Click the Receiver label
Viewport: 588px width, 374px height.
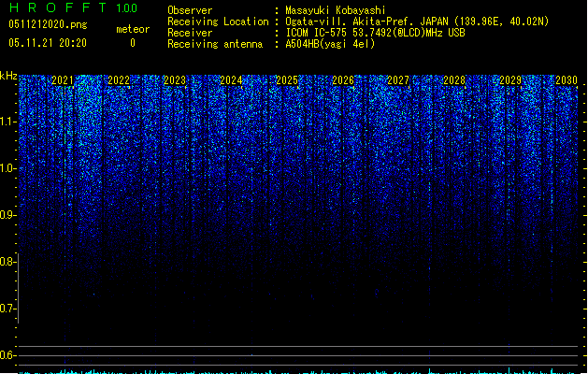click(190, 33)
